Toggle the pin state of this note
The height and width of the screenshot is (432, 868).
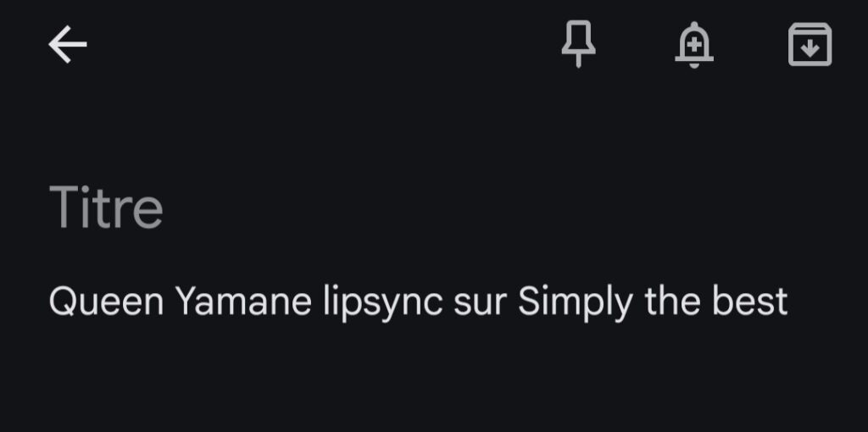[x=579, y=44]
